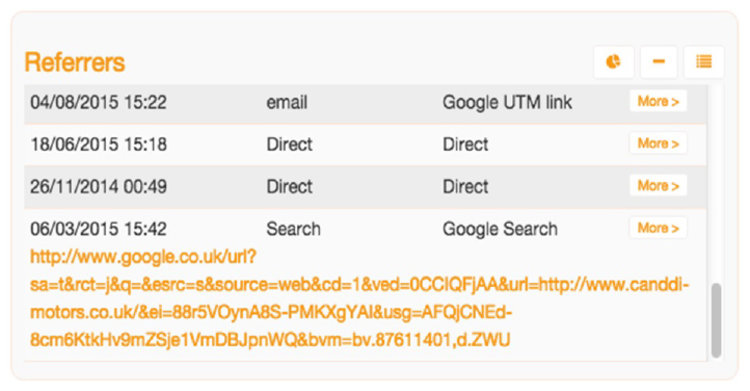The image size is (750, 391).
Task: Click the Google Search source cell
Action: click(500, 229)
